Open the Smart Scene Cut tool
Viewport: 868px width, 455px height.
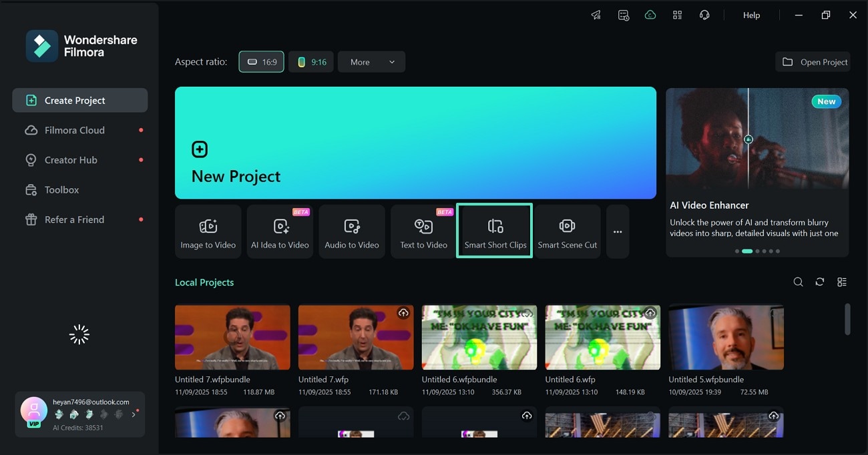[568, 232]
